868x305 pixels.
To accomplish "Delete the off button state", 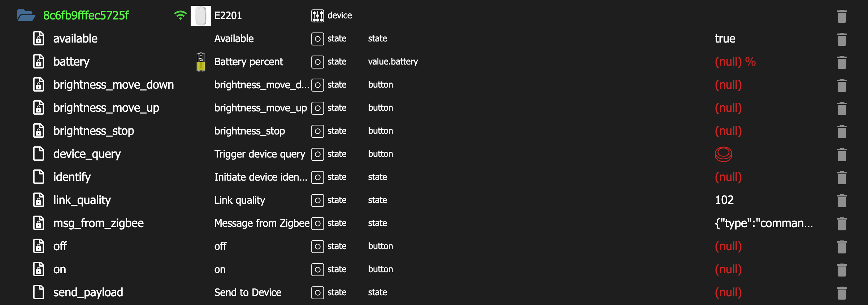I will pyautogui.click(x=842, y=247).
